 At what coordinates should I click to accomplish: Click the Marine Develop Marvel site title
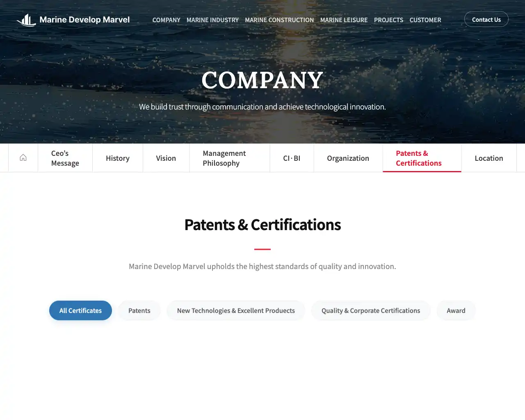point(84,20)
